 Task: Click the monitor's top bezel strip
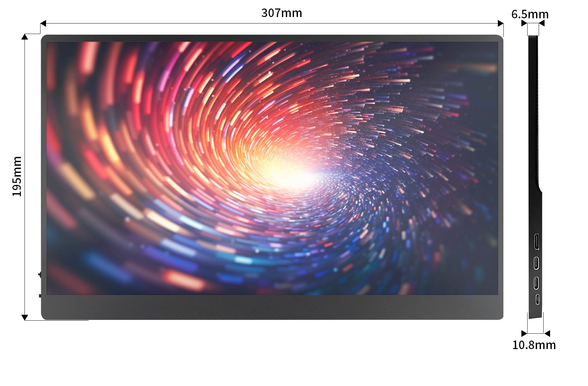pyautogui.click(x=272, y=38)
